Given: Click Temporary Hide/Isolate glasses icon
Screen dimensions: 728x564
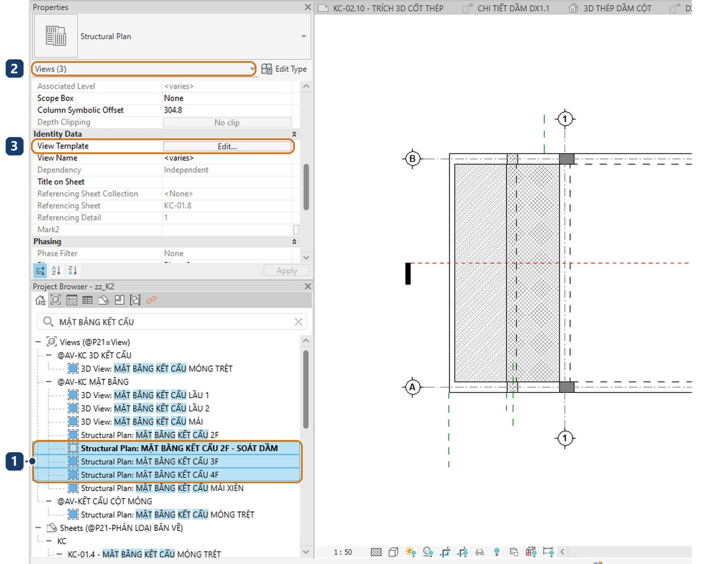Looking at the screenshot, I should [x=479, y=552].
